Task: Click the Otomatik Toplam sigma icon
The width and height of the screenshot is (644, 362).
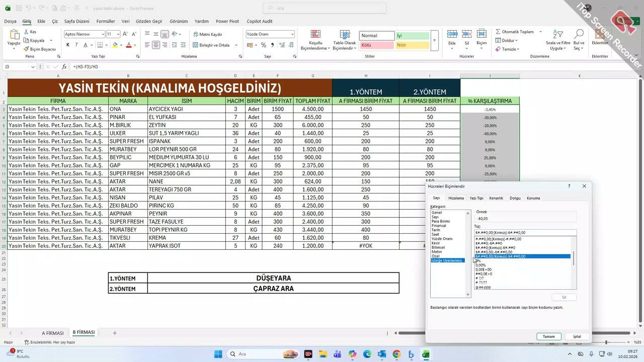Action: (x=498, y=32)
